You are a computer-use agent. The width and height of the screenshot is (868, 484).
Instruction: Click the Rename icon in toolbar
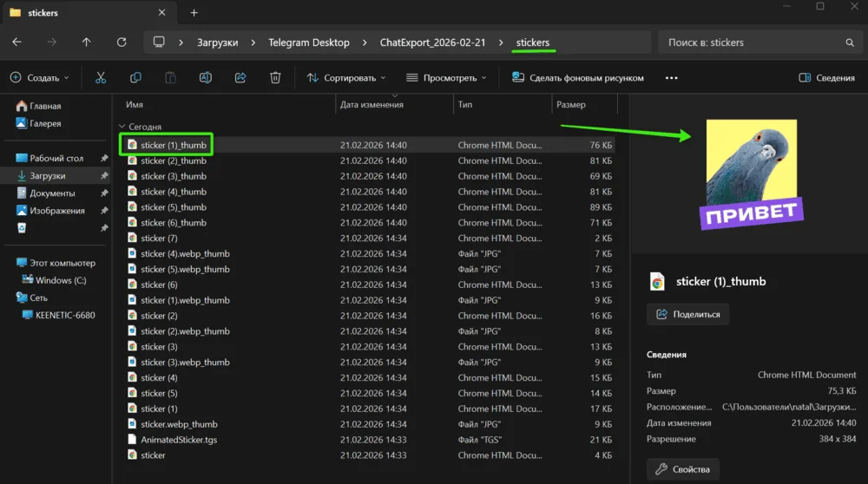pos(205,78)
